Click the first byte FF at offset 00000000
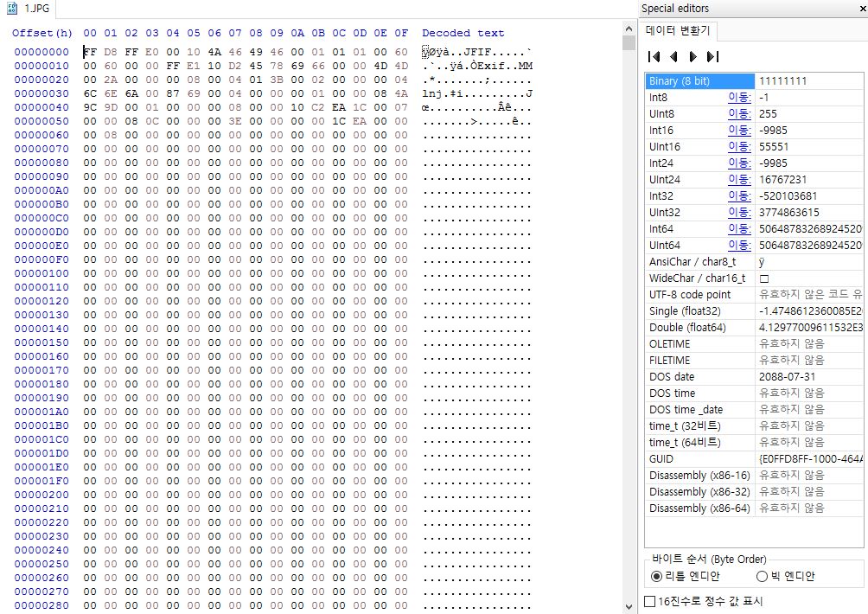 [90, 52]
